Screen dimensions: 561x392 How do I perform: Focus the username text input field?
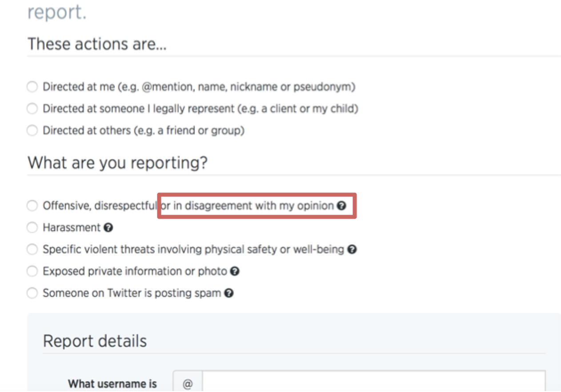click(x=374, y=381)
